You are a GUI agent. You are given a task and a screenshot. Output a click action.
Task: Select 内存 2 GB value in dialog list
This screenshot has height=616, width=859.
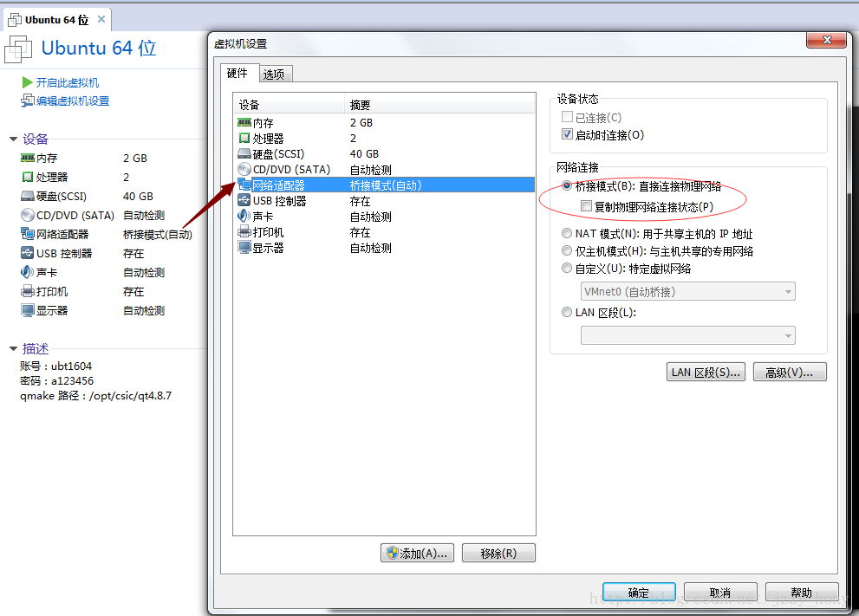361,123
